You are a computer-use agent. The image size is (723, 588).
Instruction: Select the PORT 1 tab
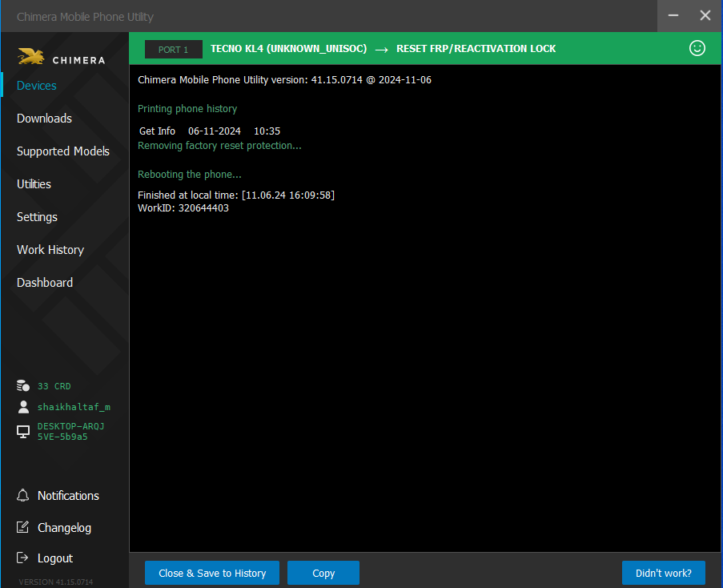[174, 50]
